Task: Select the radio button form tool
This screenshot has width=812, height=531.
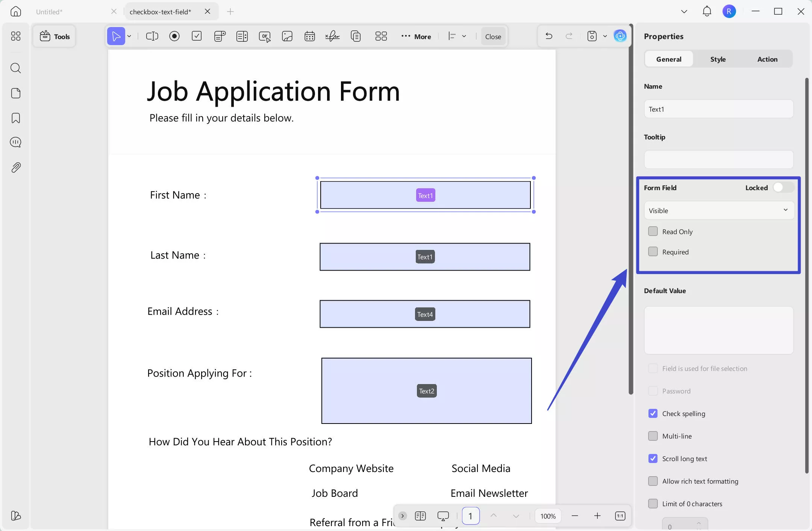Action: click(x=174, y=36)
